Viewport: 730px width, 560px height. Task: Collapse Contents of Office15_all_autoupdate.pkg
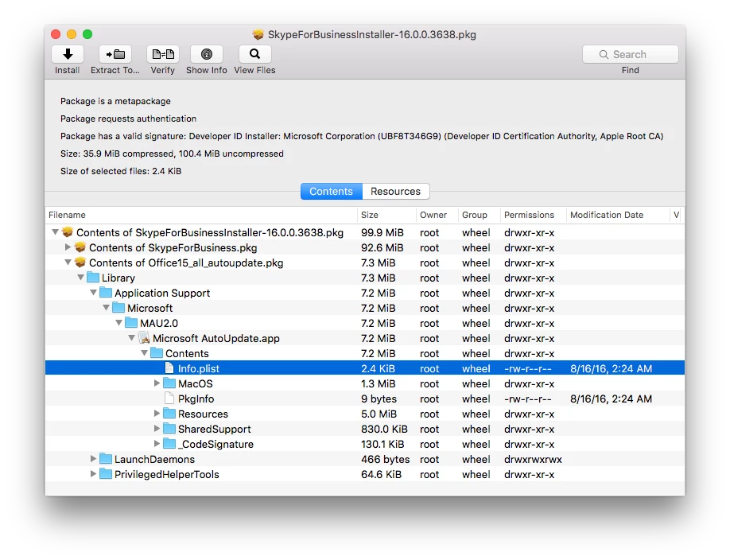coord(68,262)
